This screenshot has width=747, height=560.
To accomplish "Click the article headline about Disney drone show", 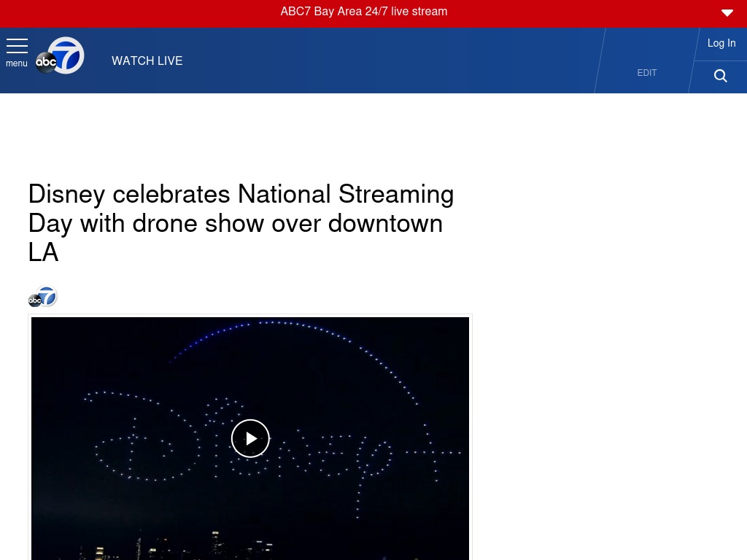I will (241, 223).
